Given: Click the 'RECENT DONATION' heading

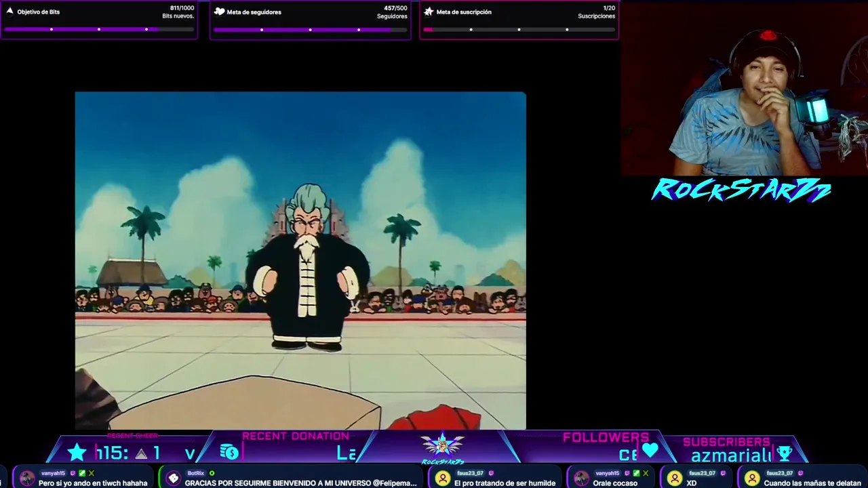Looking at the screenshot, I should (x=296, y=436).
